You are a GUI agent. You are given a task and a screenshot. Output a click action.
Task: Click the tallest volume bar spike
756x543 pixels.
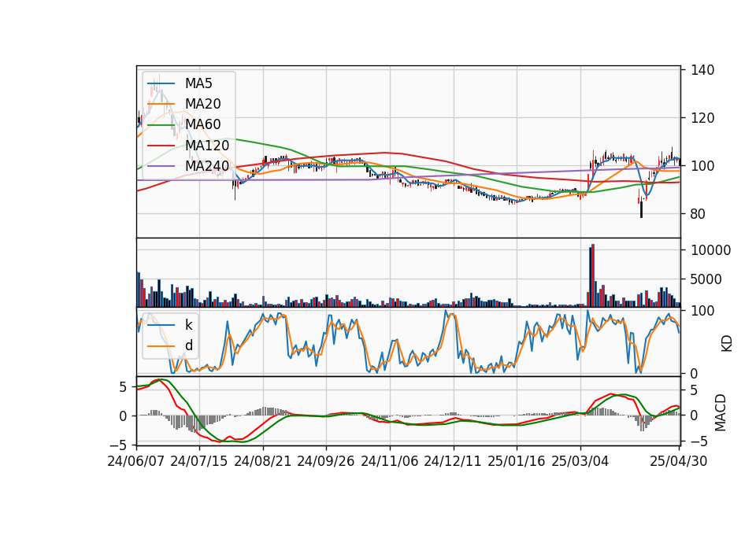(593, 275)
